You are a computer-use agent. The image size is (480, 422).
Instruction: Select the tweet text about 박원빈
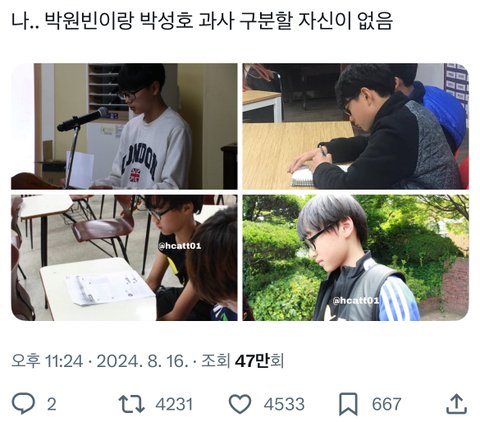[x=202, y=21]
